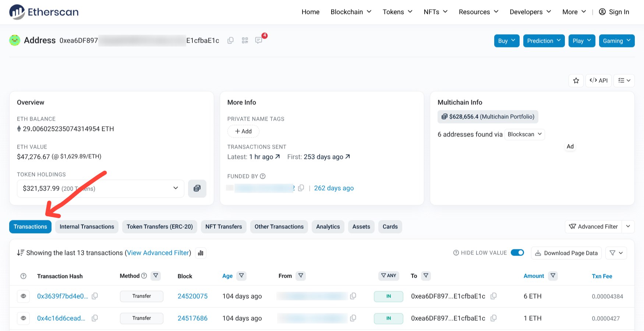Copy the funded-by address
Screen dimensions: 644x331
(x=301, y=188)
